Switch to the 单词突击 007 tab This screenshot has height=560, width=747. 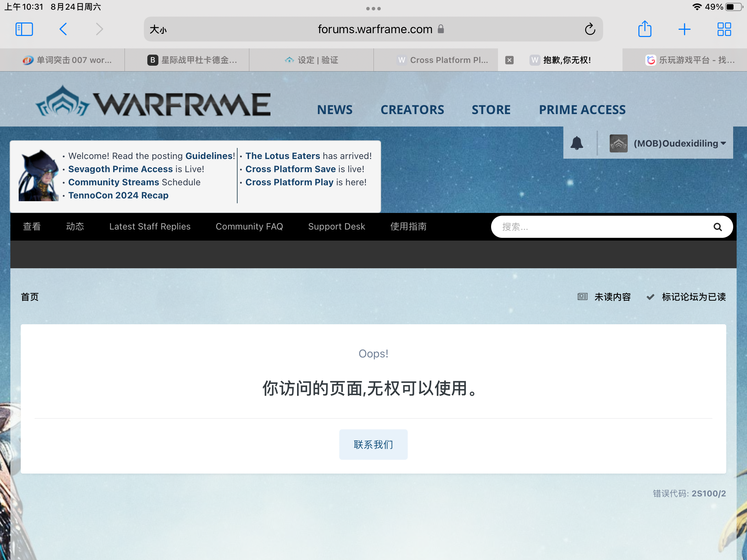63,60
